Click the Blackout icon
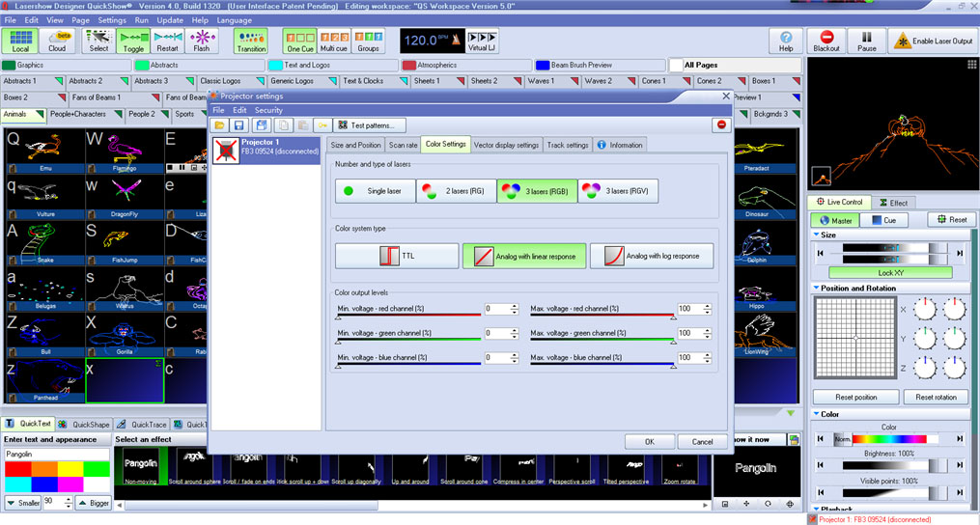 826,41
